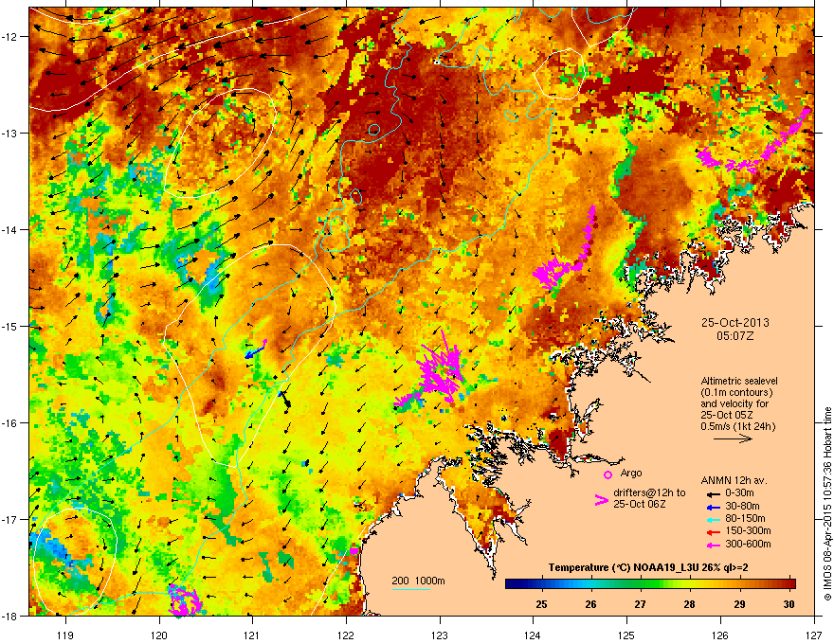This screenshot has height=644, width=834.
Task: Click the 05:07Z time label
Action: coord(735,336)
